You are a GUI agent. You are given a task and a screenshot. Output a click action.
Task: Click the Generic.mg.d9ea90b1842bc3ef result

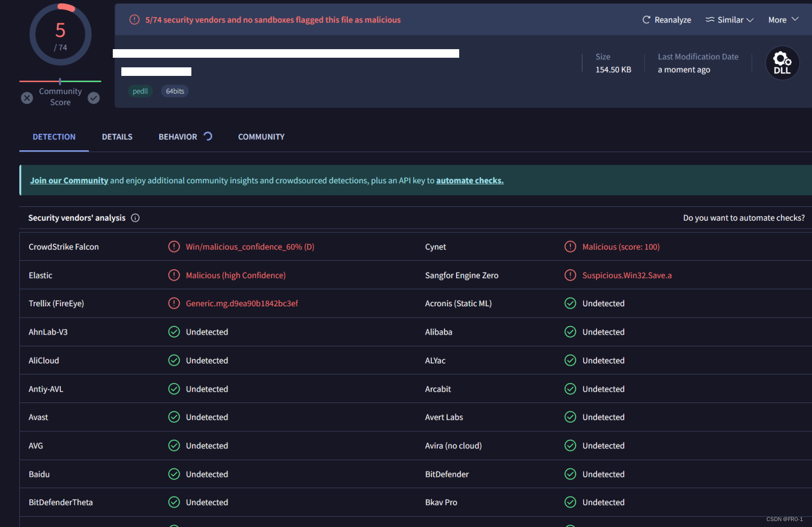(x=242, y=304)
